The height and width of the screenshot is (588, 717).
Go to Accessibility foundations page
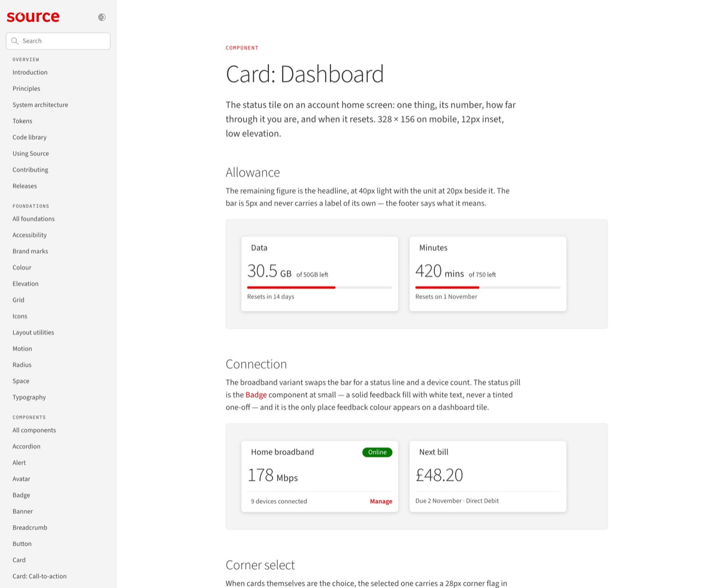tap(30, 235)
